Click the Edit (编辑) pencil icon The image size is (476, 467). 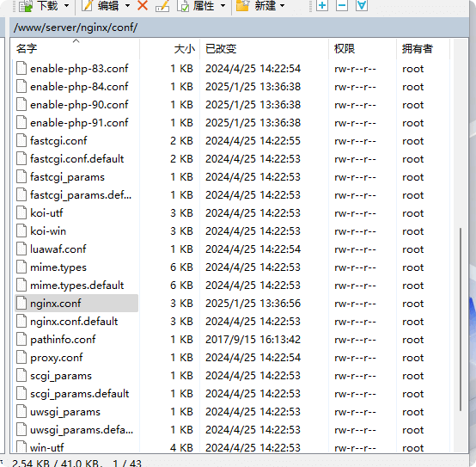point(87,5)
